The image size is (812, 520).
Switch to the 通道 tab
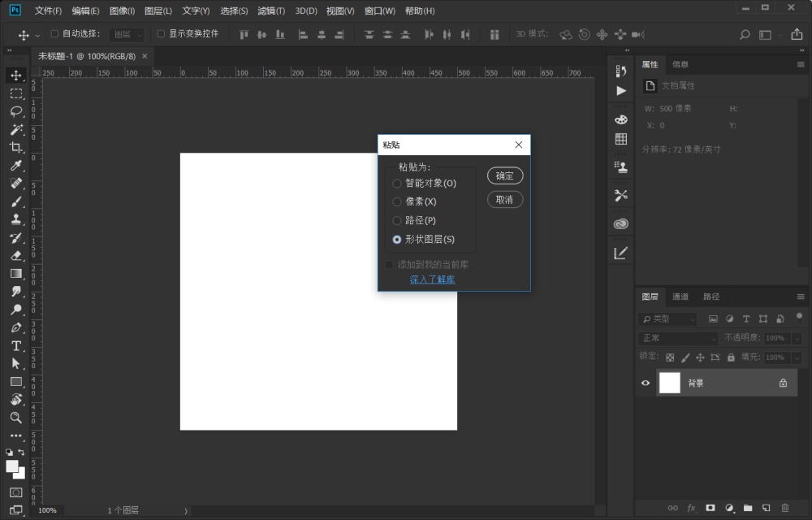(x=680, y=297)
